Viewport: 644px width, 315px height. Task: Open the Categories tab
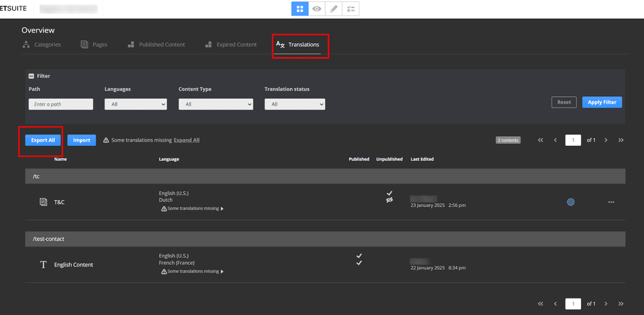(x=42, y=45)
